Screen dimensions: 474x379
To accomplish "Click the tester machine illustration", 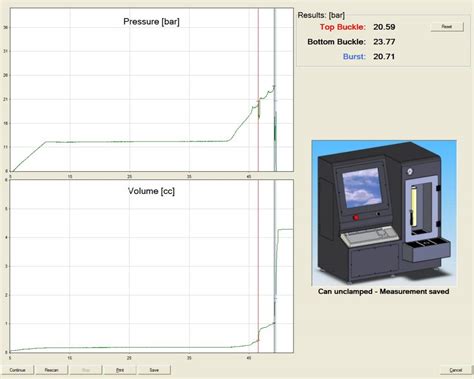I will tap(384, 213).
